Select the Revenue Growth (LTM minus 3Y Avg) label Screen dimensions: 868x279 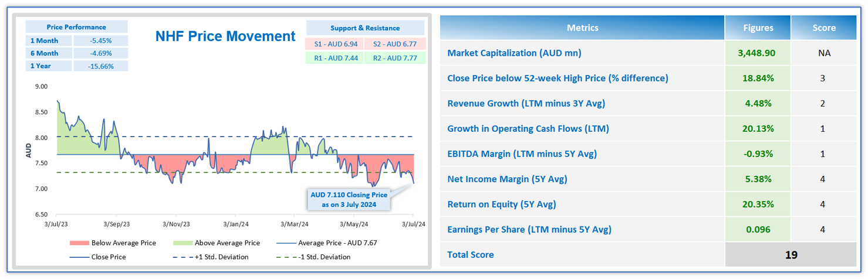pyautogui.click(x=526, y=103)
